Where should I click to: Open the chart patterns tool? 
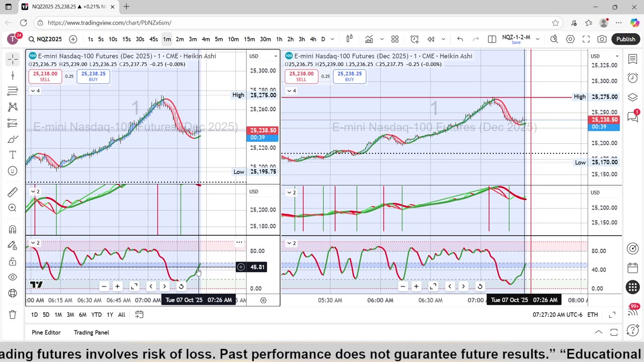click(x=13, y=107)
